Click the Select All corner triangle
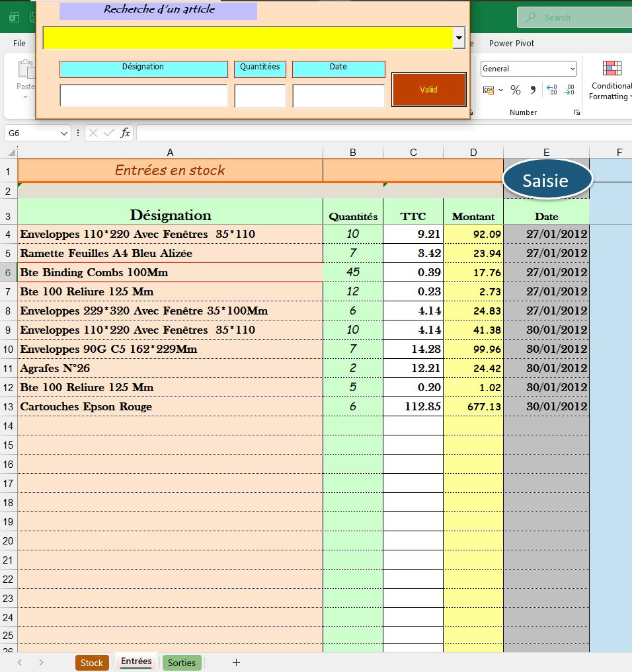This screenshot has width=632, height=672. click(12, 152)
